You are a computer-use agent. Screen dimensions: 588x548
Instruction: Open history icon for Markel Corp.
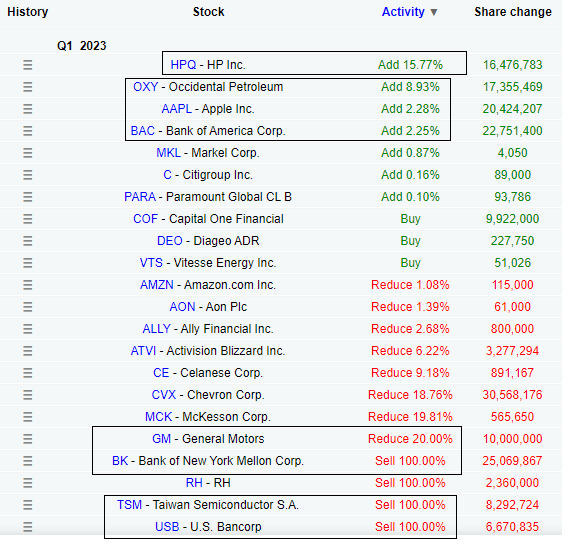(28, 153)
